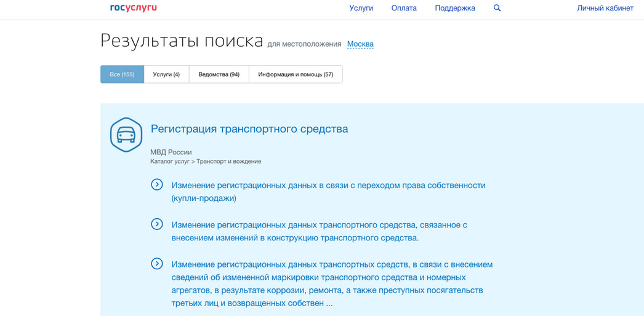Switch to the Услуги (4) tab
The image size is (644, 316).
(166, 74)
